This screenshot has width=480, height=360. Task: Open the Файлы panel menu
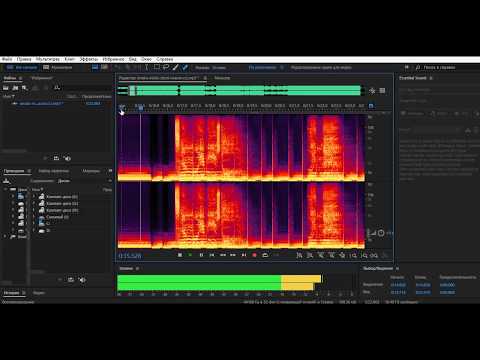point(21,78)
